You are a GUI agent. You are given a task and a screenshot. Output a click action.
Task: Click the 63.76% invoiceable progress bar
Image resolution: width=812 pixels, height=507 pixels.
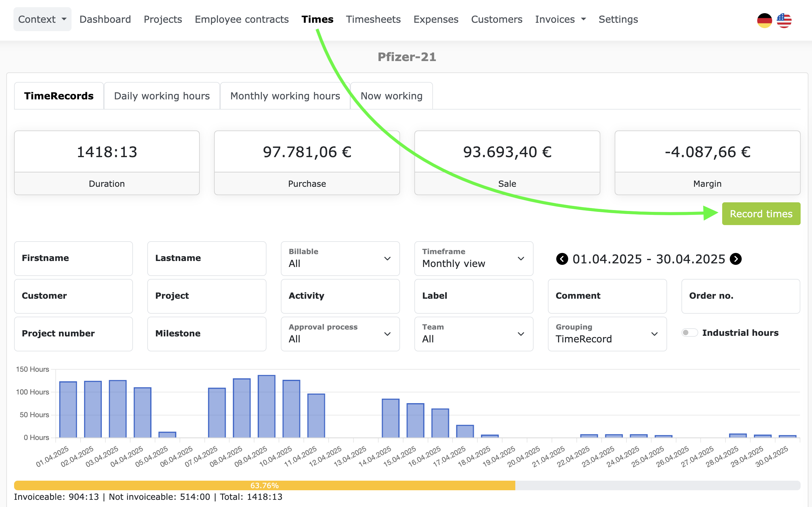pyautogui.click(x=264, y=485)
